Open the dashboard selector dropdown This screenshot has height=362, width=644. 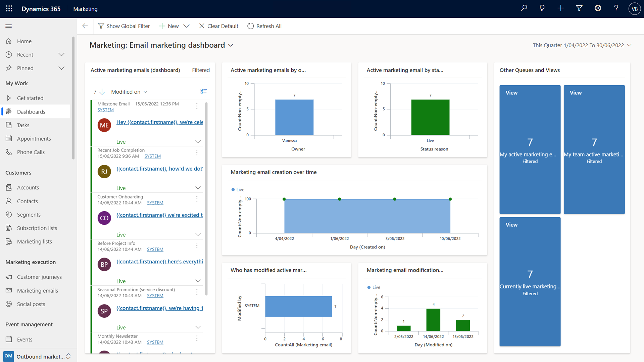(231, 45)
